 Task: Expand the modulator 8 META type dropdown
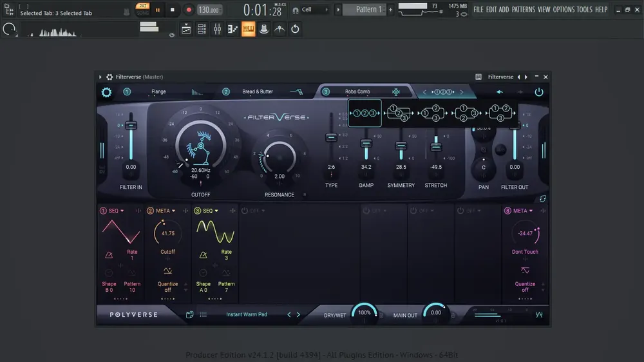[523, 211]
